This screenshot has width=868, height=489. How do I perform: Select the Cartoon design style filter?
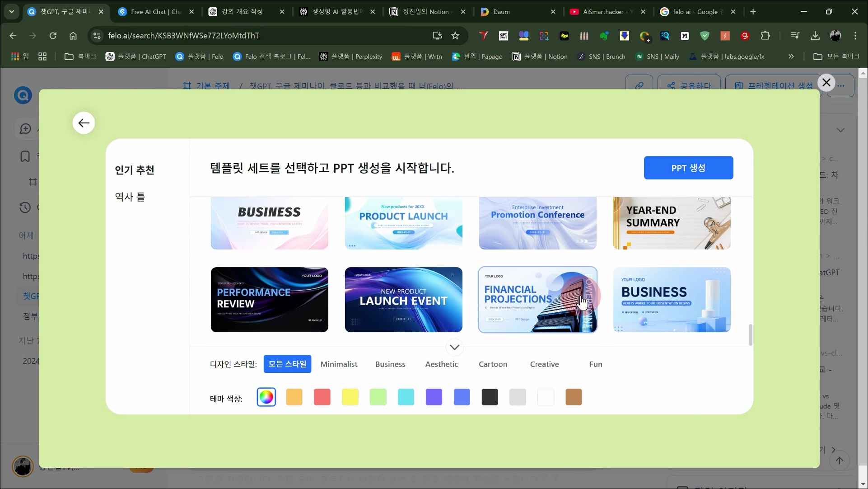(x=493, y=364)
